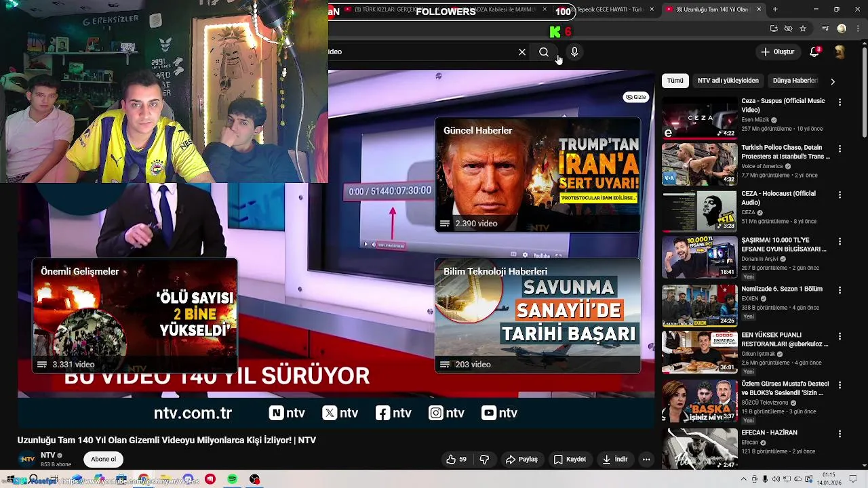Screen dimensions: 868x488
Task: Select the NTV adlı yükleyiciden chip
Action: point(728,80)
